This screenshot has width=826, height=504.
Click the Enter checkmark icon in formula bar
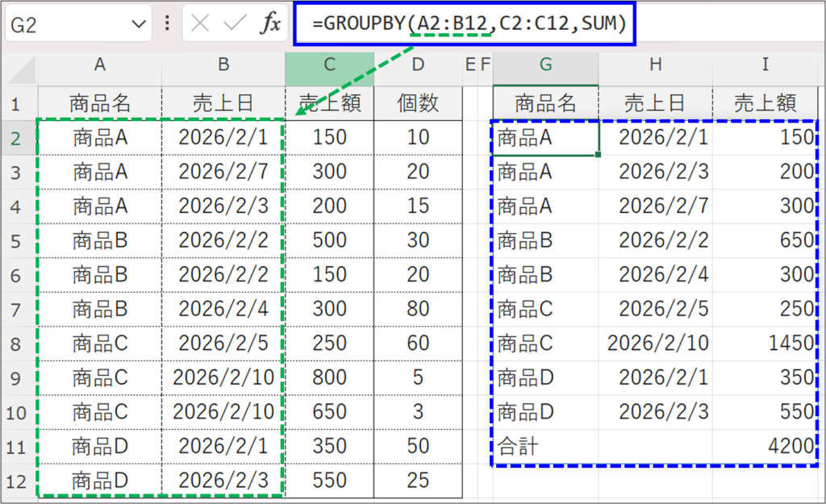(x=235, y=23)
